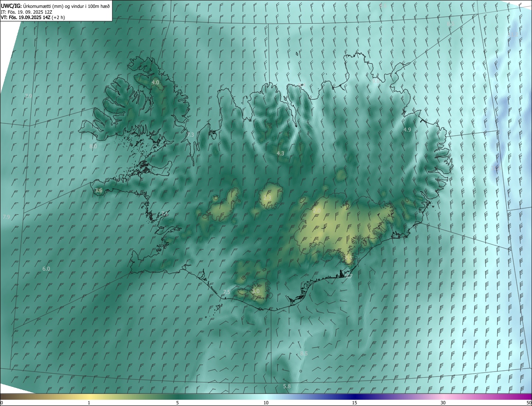The image size is (532, 406).
Task: Click the 2.0 value on the large glacier
Action: click(317, 210)
